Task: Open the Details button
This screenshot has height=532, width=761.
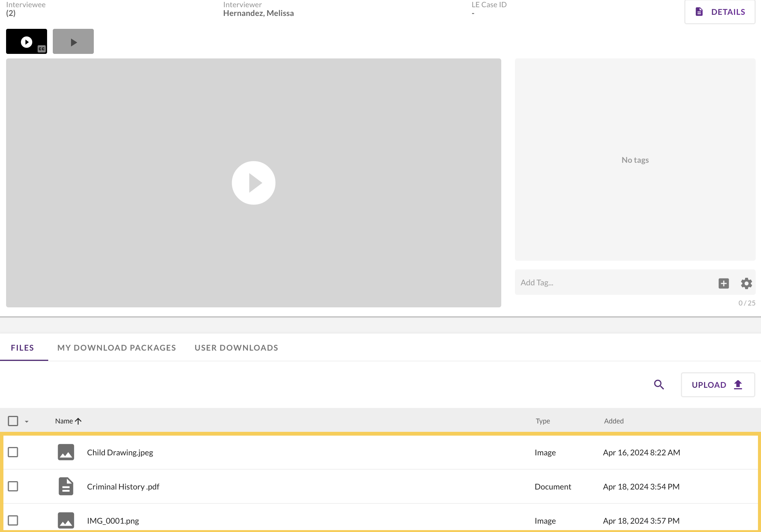Action: coord(720,12)
